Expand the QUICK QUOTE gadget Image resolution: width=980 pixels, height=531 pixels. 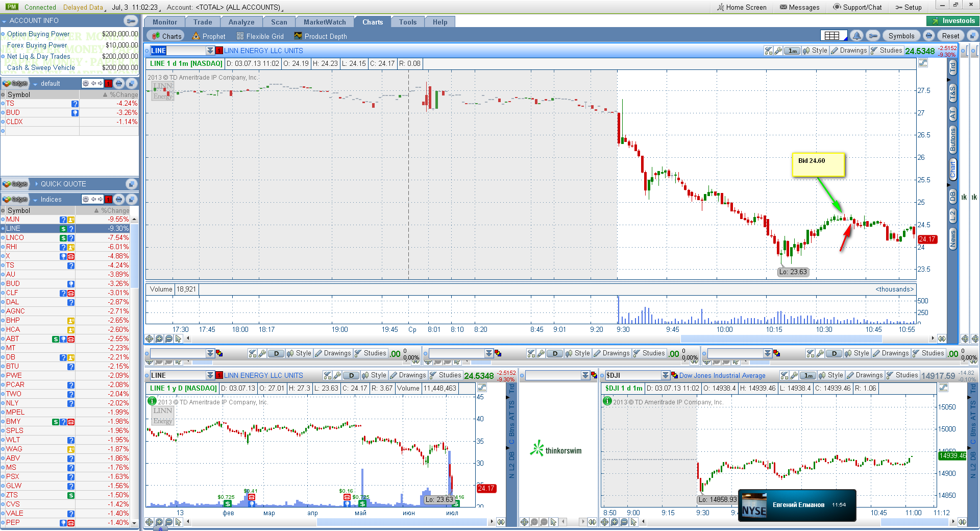point(36,184)
